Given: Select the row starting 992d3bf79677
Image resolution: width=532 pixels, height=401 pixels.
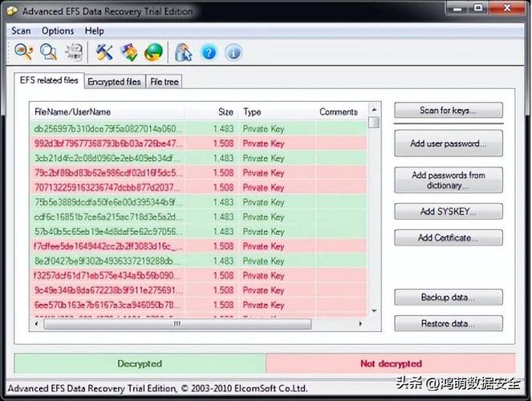Looking at the screenshot, I should [198, 144].
